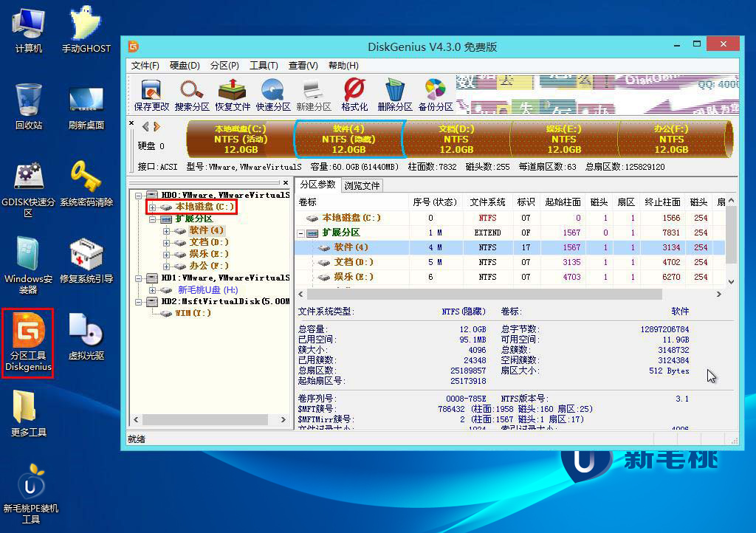Open 计算机 desktop icon
This screenshot has width=756, height=533.
pyautogui.click(x=29, y=30)
